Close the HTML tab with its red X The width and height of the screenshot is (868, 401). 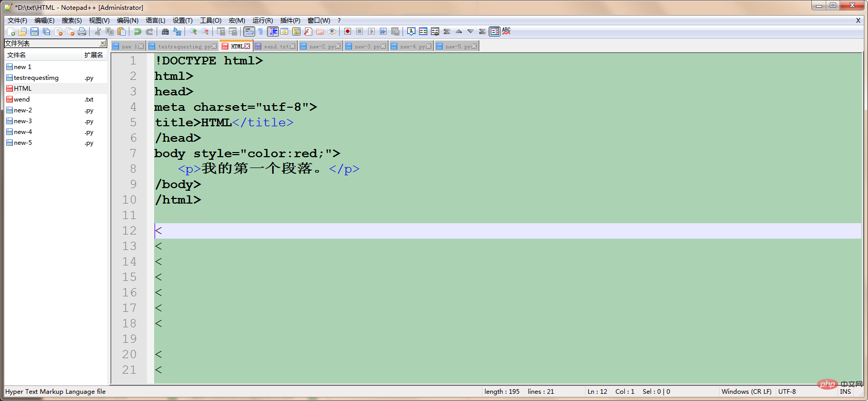247,46
